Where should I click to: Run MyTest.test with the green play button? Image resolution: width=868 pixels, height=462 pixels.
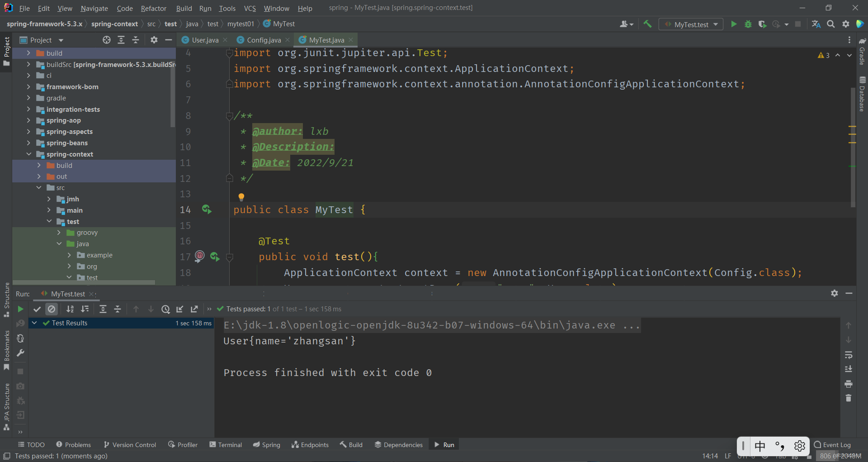point(734,24)
